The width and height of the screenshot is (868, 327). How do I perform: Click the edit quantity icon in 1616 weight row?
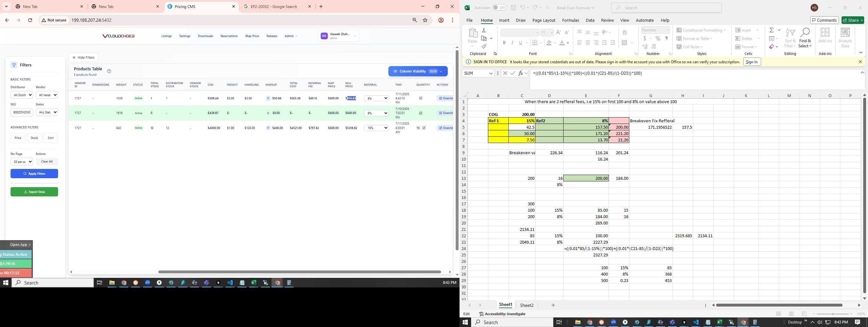click(421, 113)
